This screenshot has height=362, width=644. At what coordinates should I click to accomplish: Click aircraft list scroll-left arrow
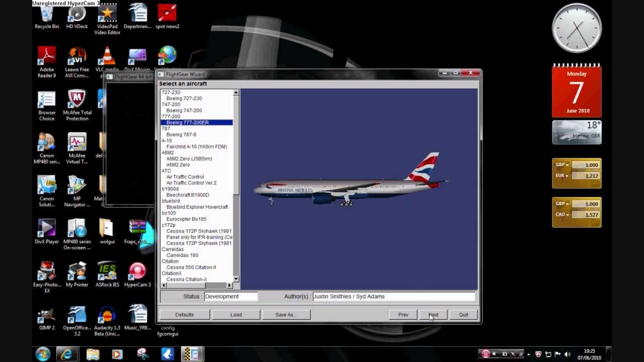point(164,285)
